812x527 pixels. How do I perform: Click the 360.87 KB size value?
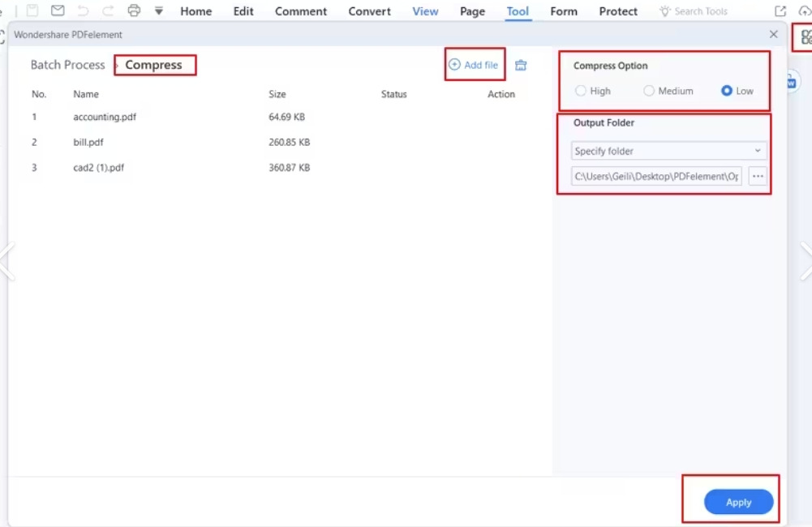pyautogui.click(x=289, y=167)
